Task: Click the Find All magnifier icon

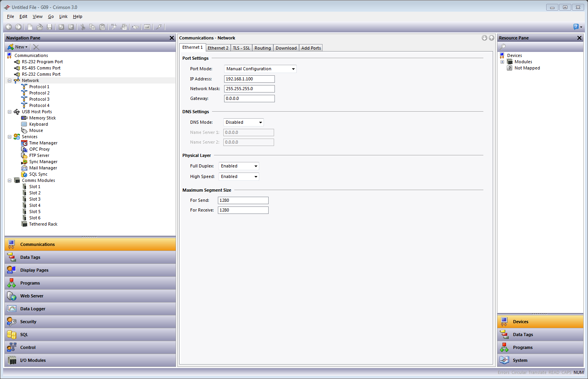Action: point(114,27)
